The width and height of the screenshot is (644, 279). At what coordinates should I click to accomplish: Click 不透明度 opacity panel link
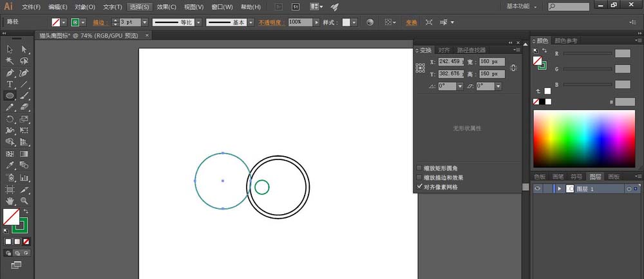tap(272, 22)
